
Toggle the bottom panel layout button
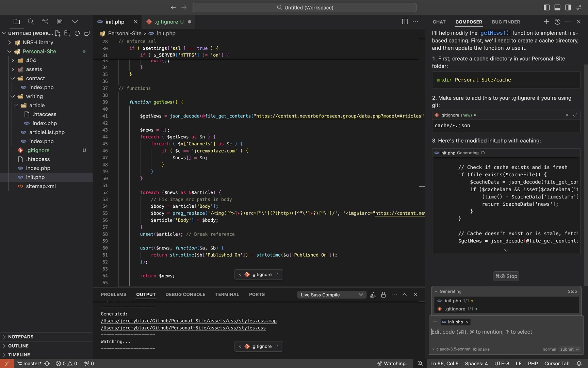click(557, 7)
